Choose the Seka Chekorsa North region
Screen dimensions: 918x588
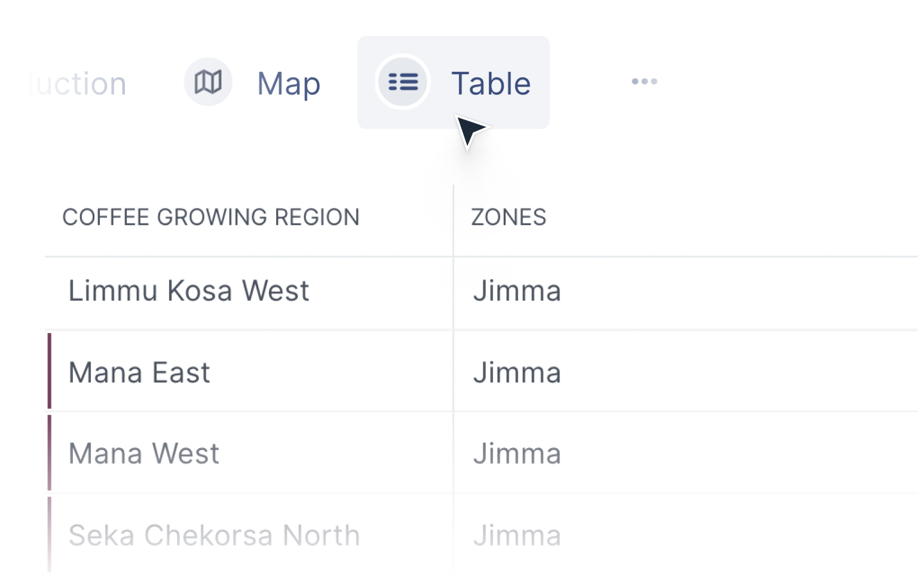214,535
